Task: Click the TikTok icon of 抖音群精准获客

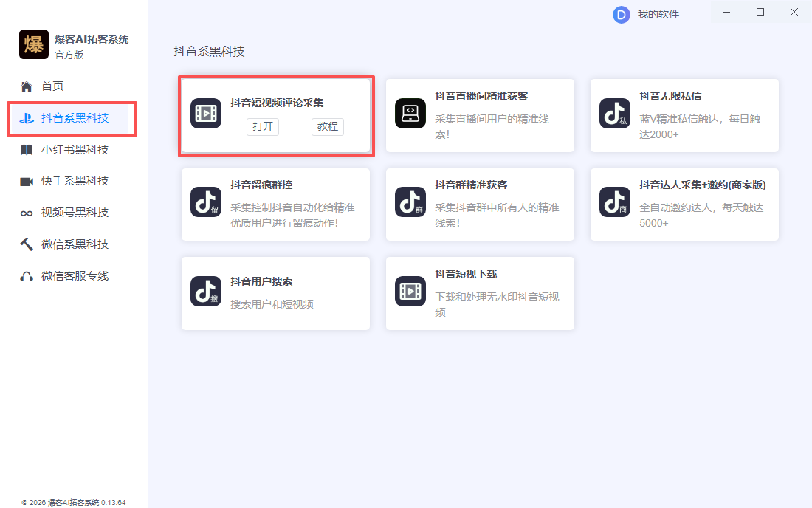Action: [x=410, y=202]
